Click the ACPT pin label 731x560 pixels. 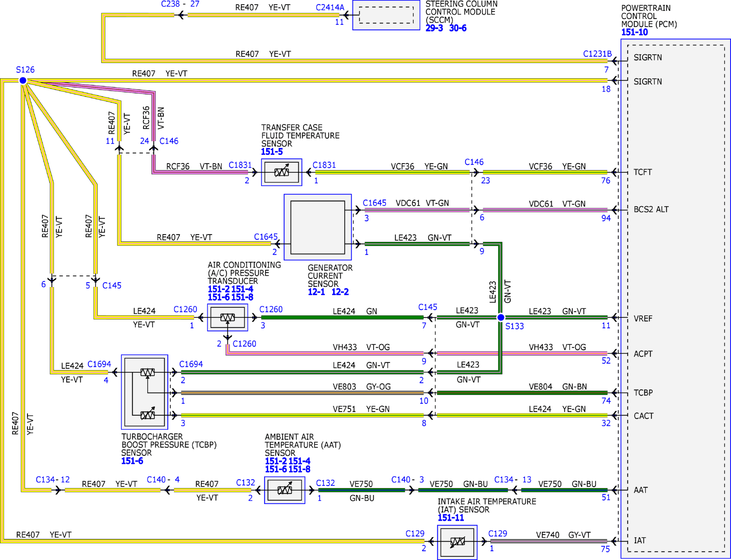click(x=643, y=354)
